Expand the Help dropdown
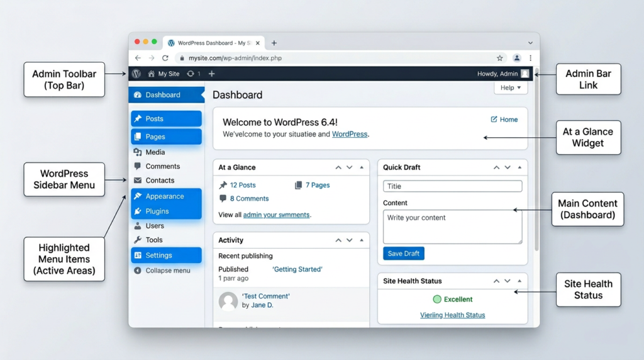The image size is (644, 360). click(x=511, y=87)
